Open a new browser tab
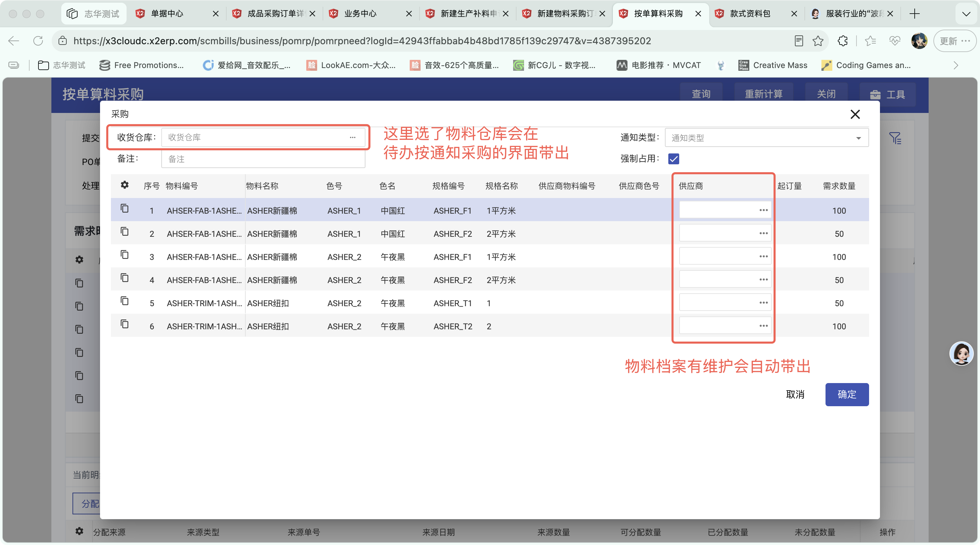 pos(914,14)
